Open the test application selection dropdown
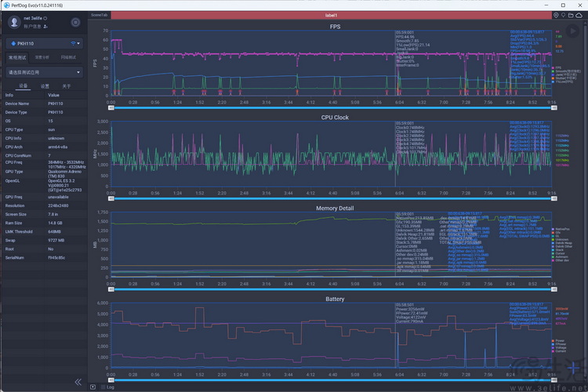 click(x=44, y=72)
